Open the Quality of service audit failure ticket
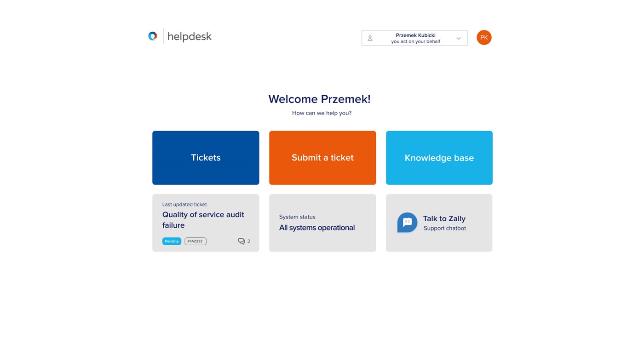 click(x=203, y=220)
